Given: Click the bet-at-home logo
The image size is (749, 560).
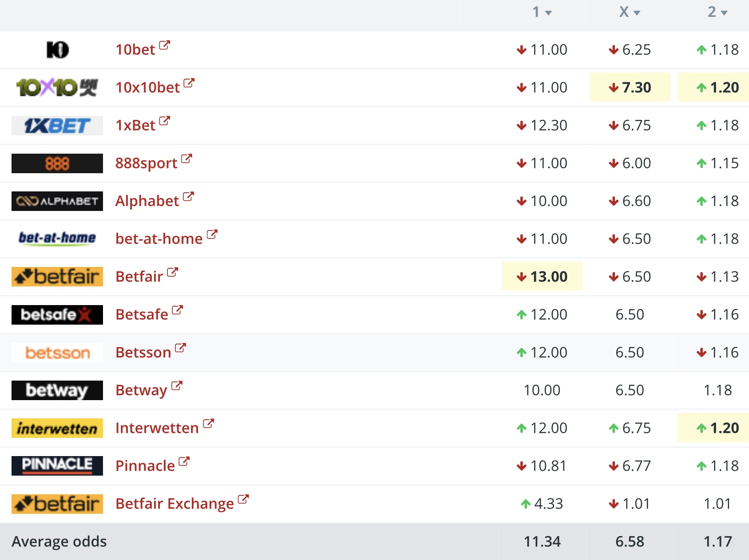Looking at the screenshot, I should [x=57, y=239].
